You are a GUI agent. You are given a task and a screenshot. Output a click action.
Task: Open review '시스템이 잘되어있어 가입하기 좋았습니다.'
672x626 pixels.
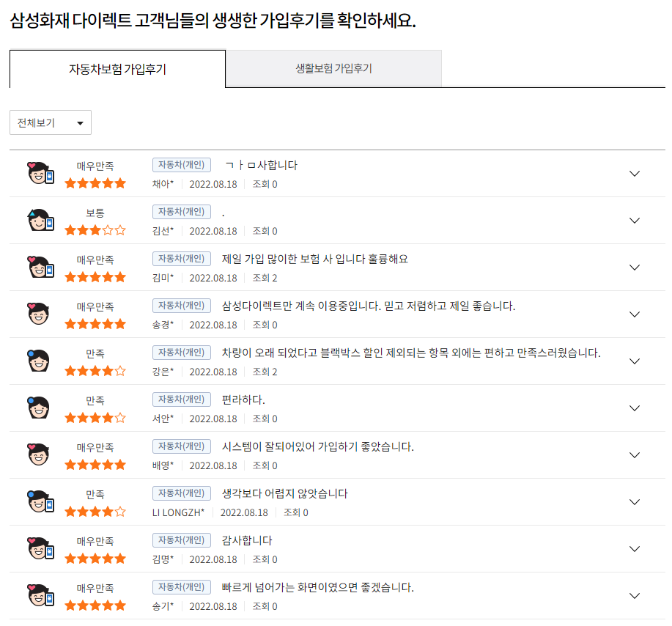(317, 446)
